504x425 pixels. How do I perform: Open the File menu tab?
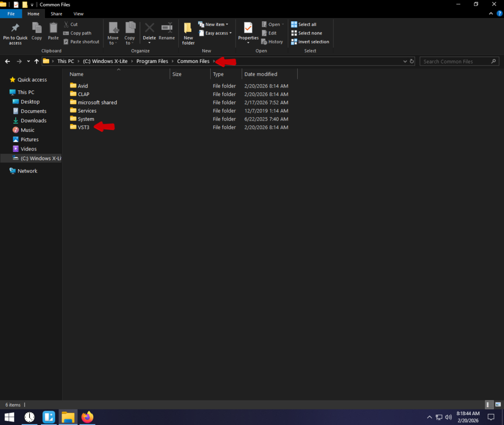11,14
